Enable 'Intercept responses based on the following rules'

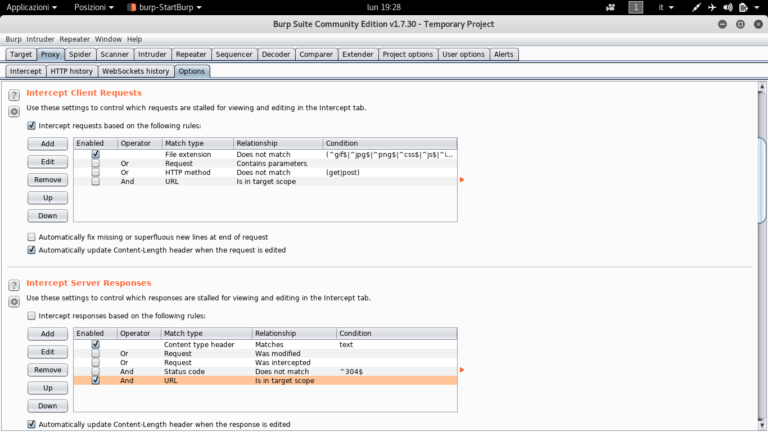(x=31, y=315)
